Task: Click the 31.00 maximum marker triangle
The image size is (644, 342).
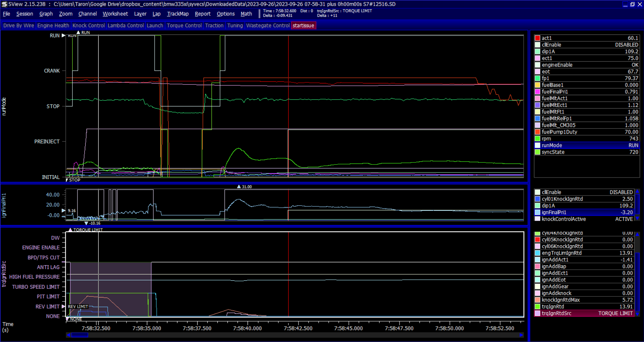Action: click(239, 187)
